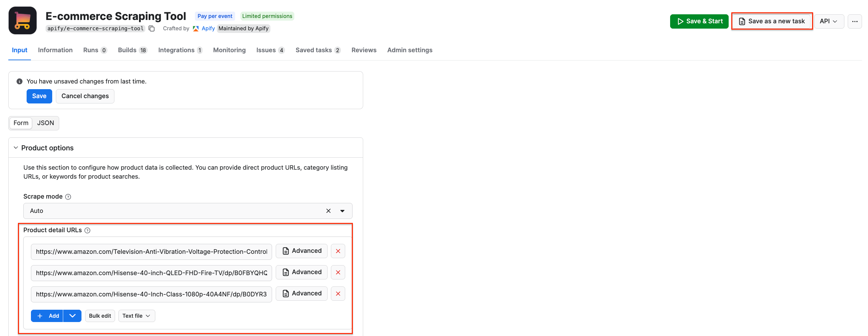Switch to the Monitoring tab
The width and height of the screenshot is (868, 336).
[229, 50]
